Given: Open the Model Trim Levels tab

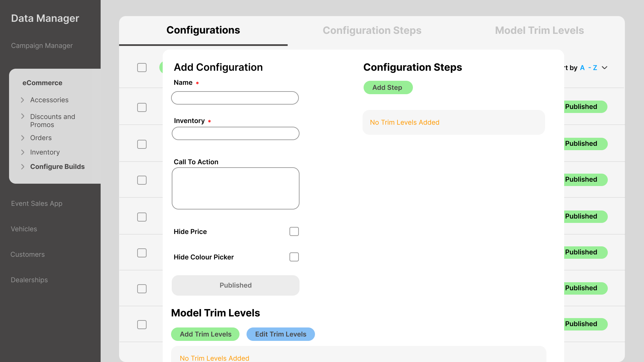Looking at the screenshot, I should tap(539, 30).
